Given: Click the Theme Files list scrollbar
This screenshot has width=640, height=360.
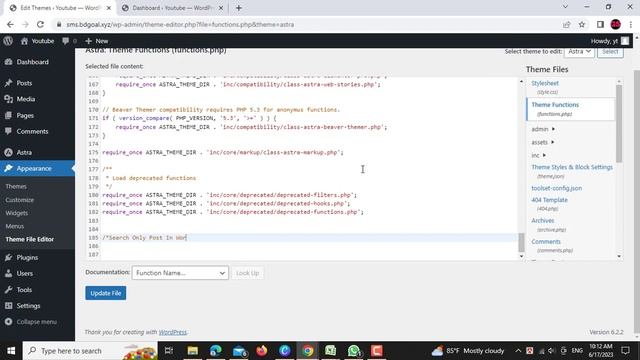Looking at the screenshot, I should (x=619, y=123).
